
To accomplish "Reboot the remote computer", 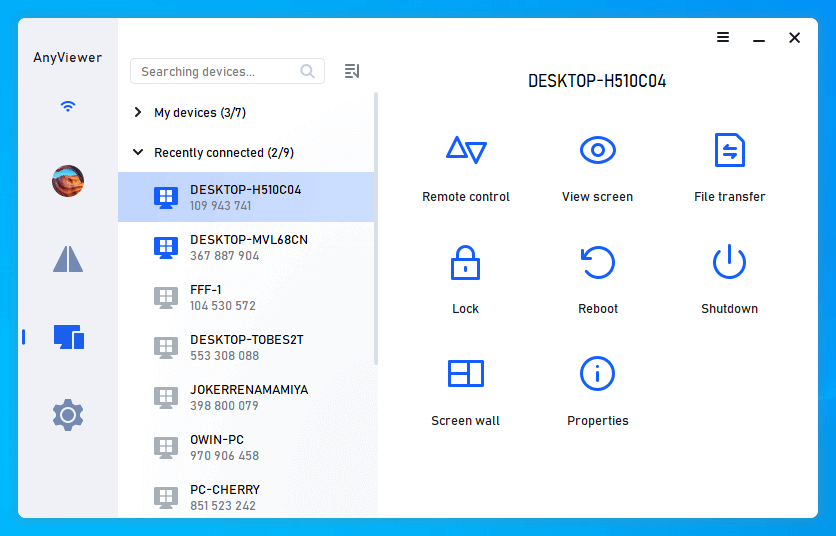I will pos(598,262).
